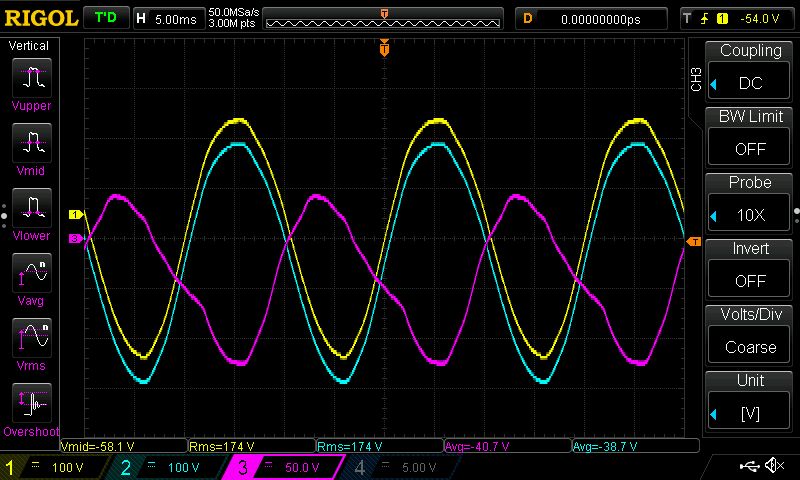Click the USB connection icon
The height and width of the screenshot is (480, 800).
(749, 465)
